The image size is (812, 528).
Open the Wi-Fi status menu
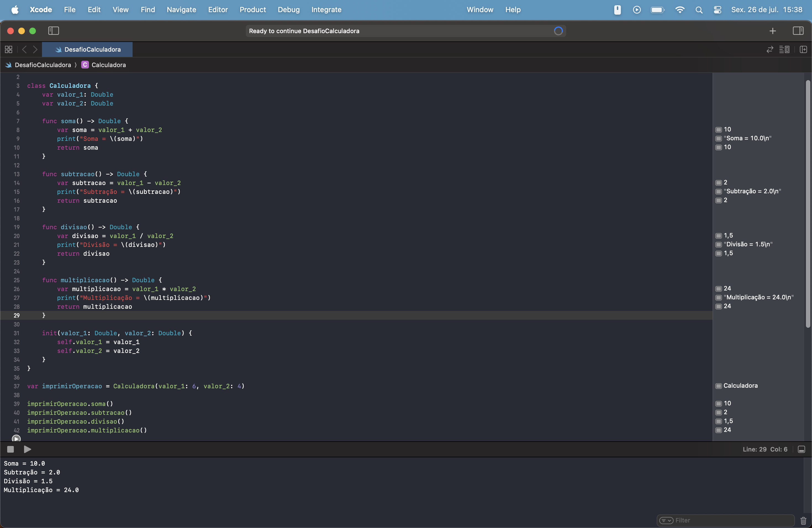(x=680, y=10)
